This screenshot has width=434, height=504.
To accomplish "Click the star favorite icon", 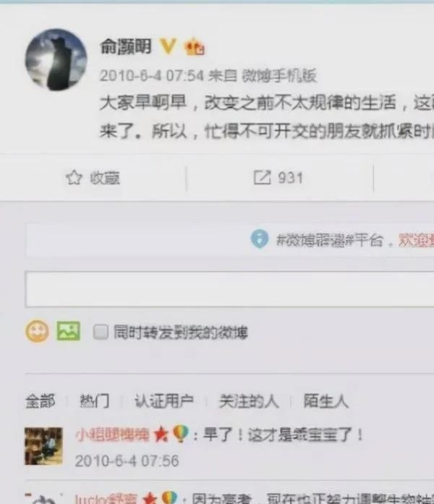I will (x=75, y=177).
